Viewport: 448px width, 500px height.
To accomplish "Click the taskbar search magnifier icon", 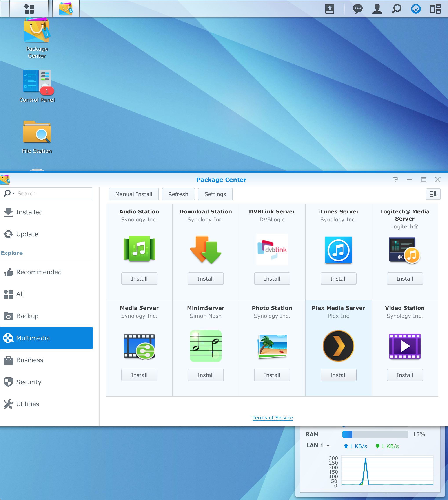I will tap(396, 9).
